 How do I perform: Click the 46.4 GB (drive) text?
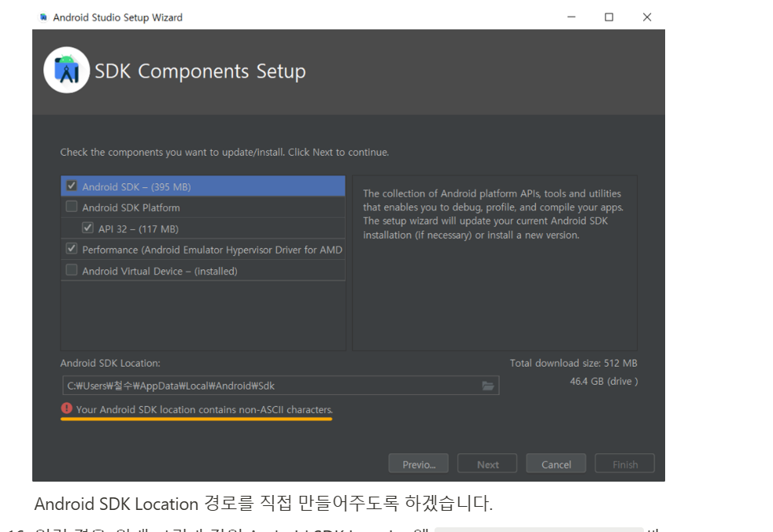point(604,382)
